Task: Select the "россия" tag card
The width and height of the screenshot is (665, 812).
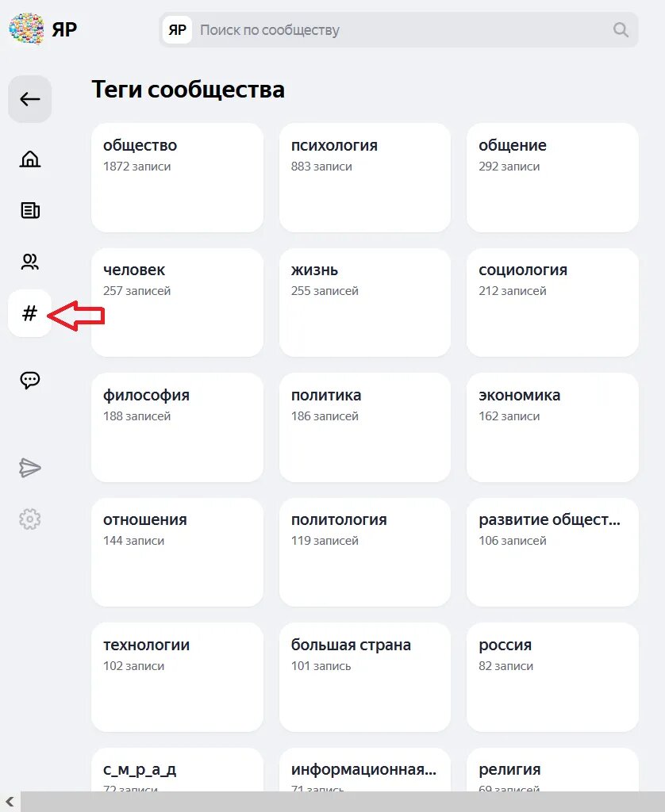Action: click(x=552, y=677)
